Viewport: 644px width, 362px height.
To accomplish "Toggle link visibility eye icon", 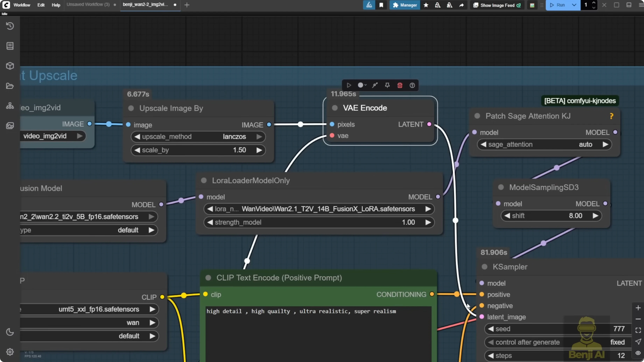I will (x=638, y=353).
